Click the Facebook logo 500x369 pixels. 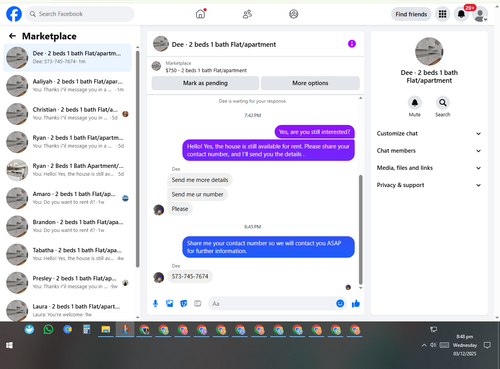(x=14, y=14)
